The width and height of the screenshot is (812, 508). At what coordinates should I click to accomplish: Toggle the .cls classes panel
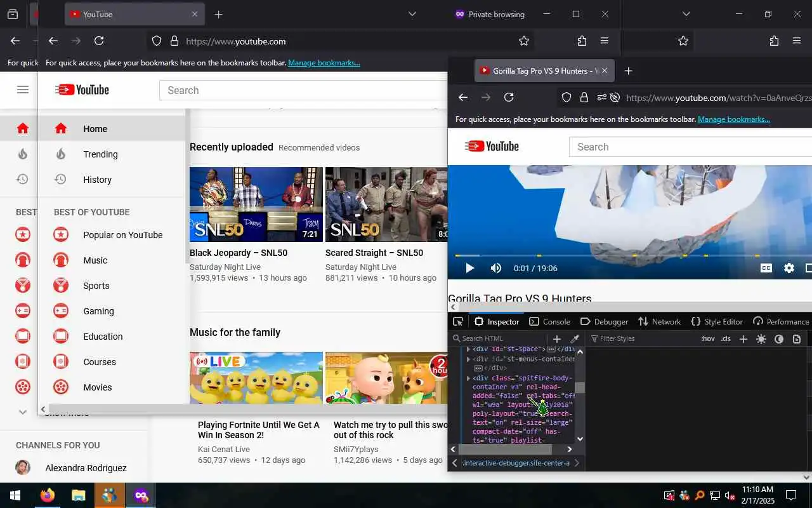tap(726, 339)
